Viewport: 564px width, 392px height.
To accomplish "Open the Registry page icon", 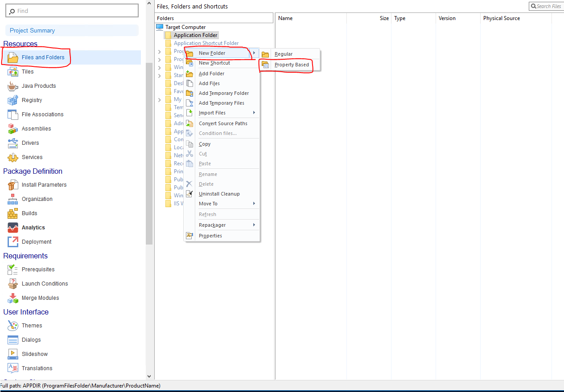I will click(x=13, y=100).
